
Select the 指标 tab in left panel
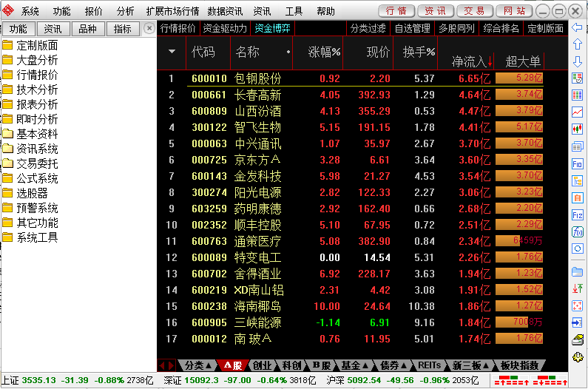point(123,29)
